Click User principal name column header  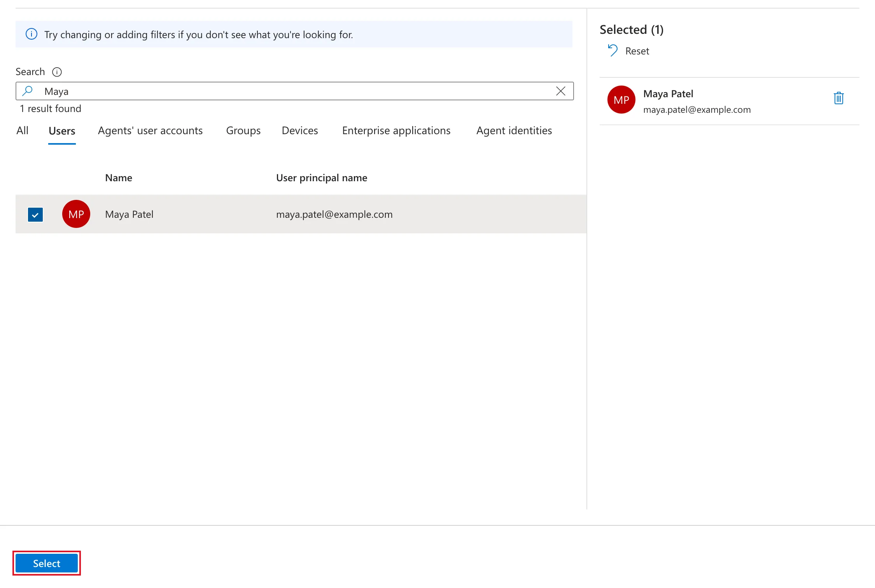point(322,178)
